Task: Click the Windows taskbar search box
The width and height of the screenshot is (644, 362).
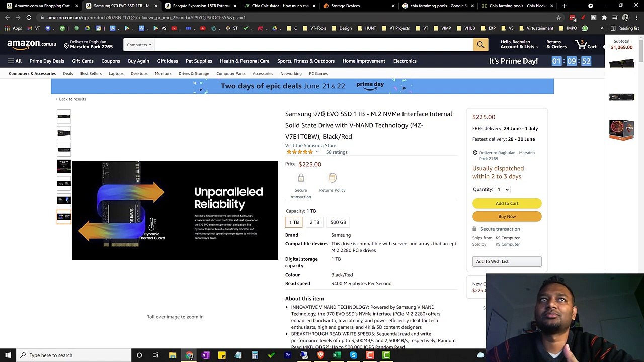Action: pos(73,355)
